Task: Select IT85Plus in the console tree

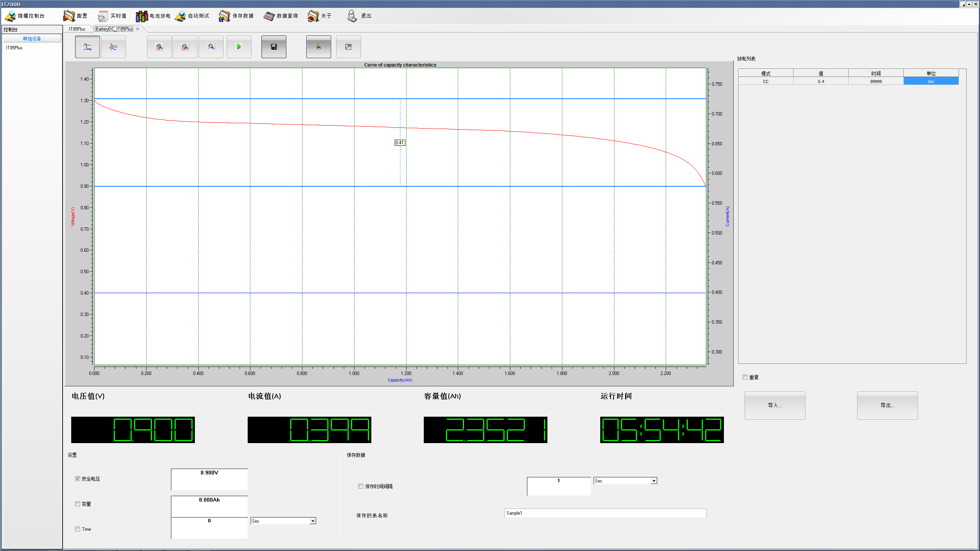Action: (x=14, y=48)
